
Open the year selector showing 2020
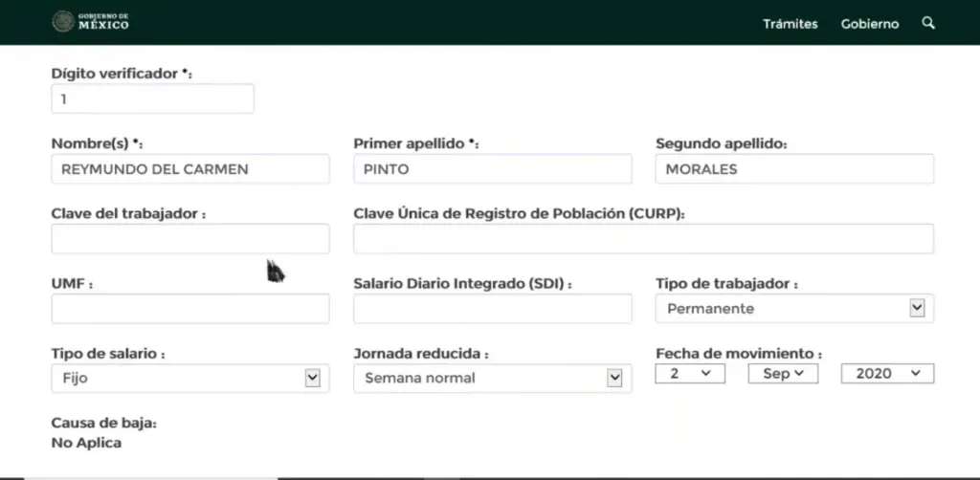click(887, 373)
